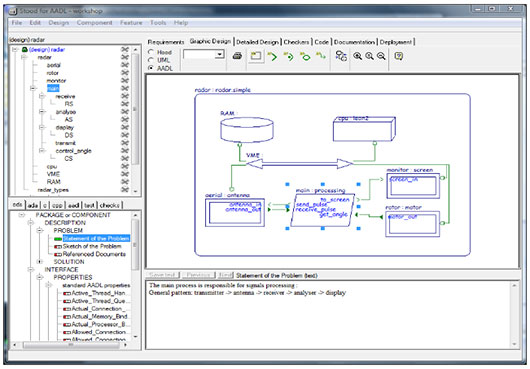Click the Save text button
Screen dimensions: 530x369
[x=162, y=275]
